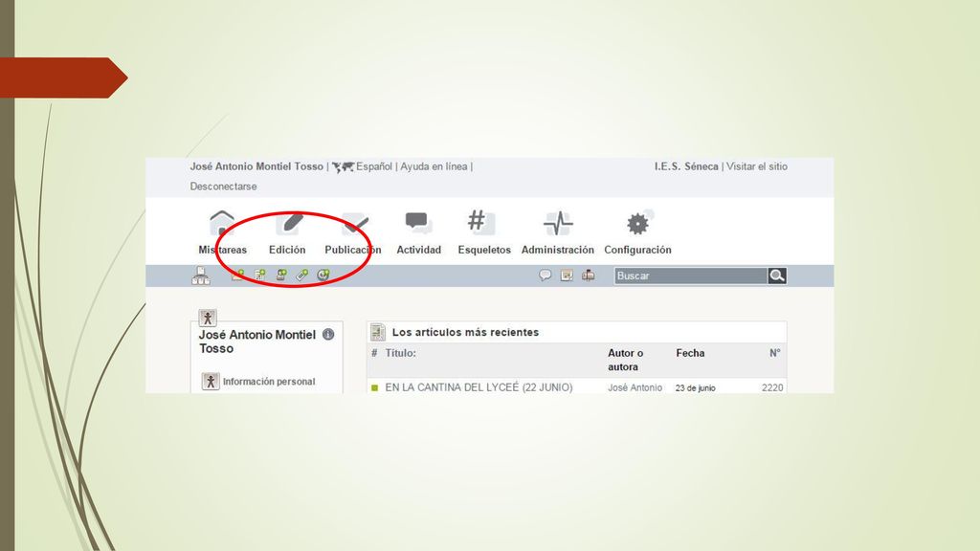
Task: Click the Nº column header
Action: pyautogui.click(x=775, y=353)
